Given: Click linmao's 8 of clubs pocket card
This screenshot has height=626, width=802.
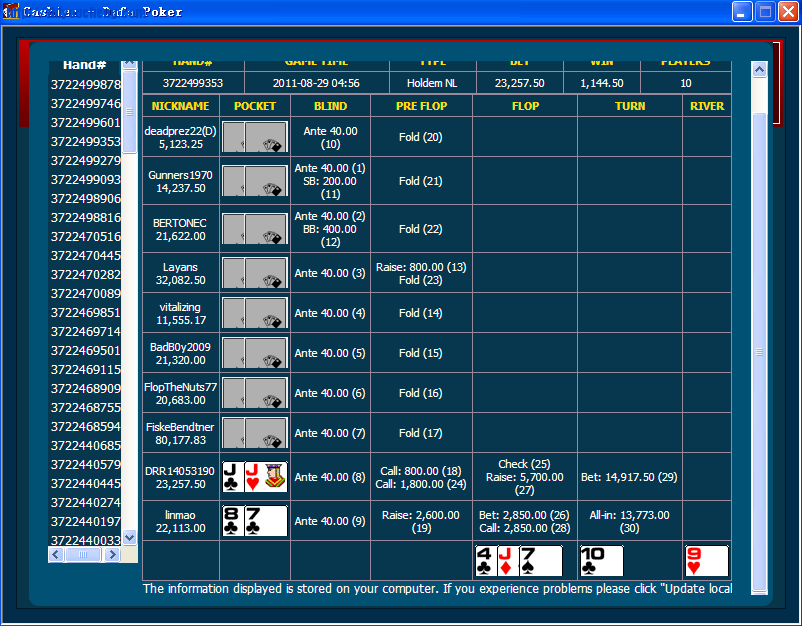Looking at the screenshot, I should [232, 521].
